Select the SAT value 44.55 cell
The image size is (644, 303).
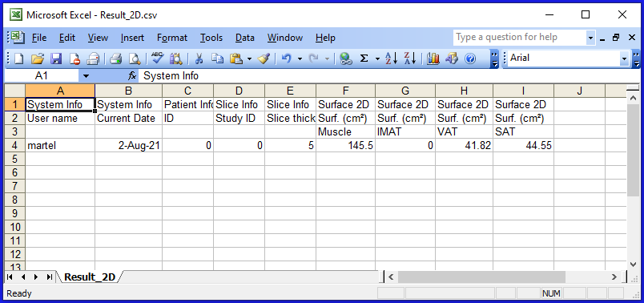pyautogui.click(x=523, y=145)
